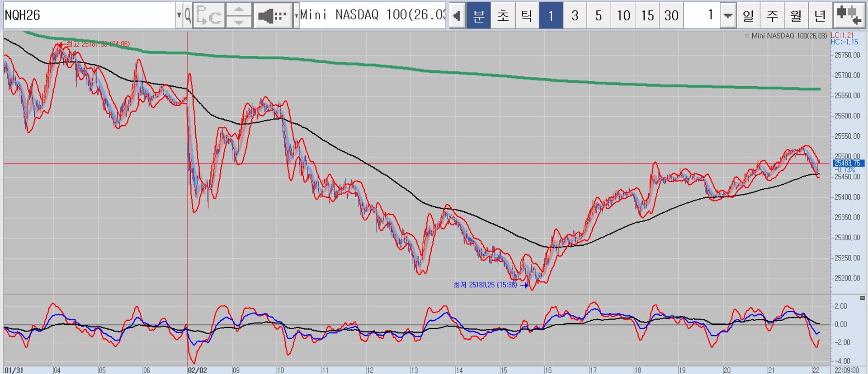Switch to tick (틱) chart mode
The width and height of the screenshot is (868, 374).
[x=527, y=16]
